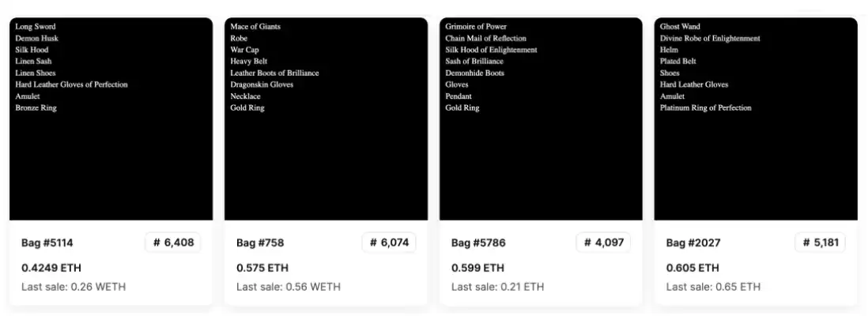This screenshot has width=868, height=316.
Task: Click the Last sale 0.21 ETH text
Action: (x=498, y=287)
